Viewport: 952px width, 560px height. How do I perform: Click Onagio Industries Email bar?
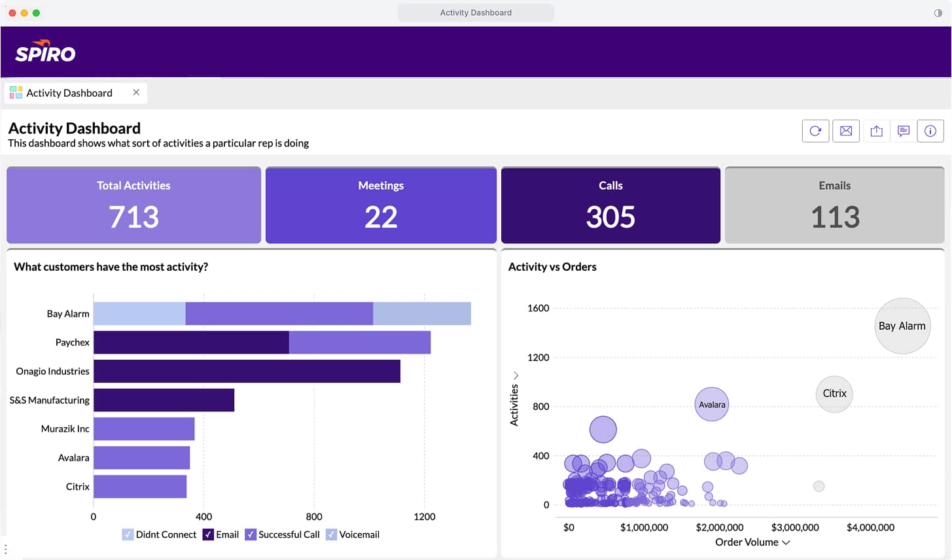coord(247,371)
